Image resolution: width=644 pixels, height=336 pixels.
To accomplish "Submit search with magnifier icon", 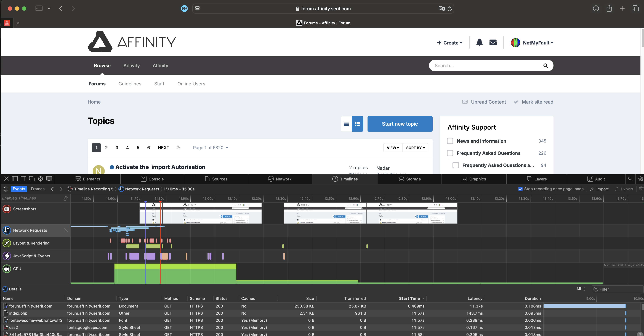I will coord(545,65).
